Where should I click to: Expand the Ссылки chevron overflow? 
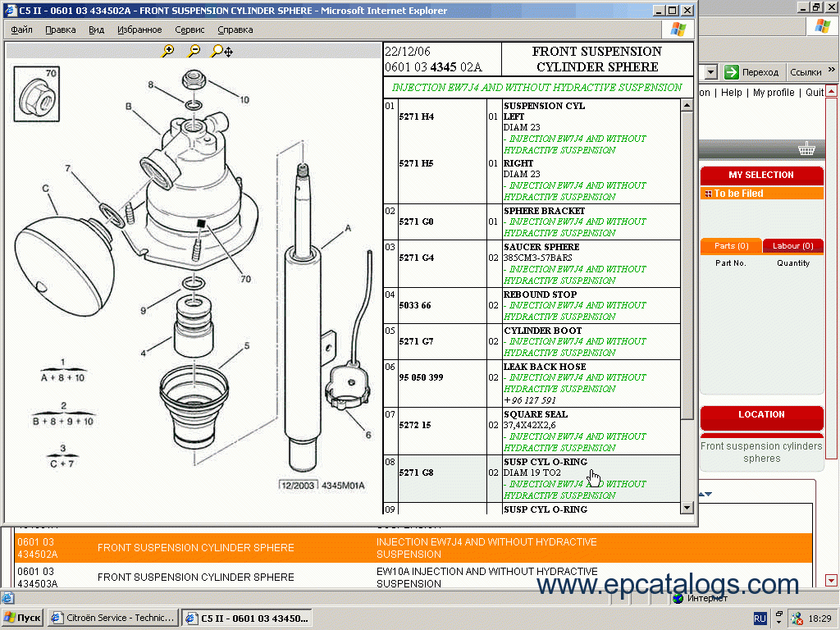point(832,70)
